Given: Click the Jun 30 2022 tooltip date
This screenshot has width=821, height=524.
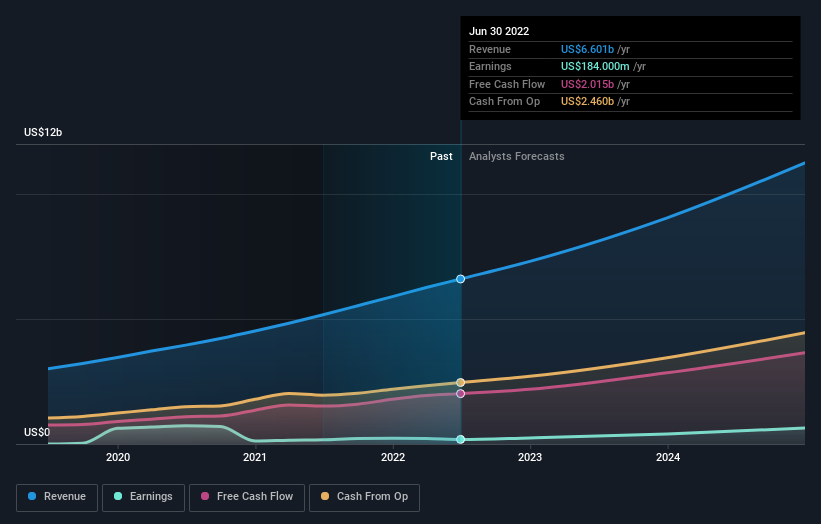Looking at the screenshot, I should (x=499, y=31).
